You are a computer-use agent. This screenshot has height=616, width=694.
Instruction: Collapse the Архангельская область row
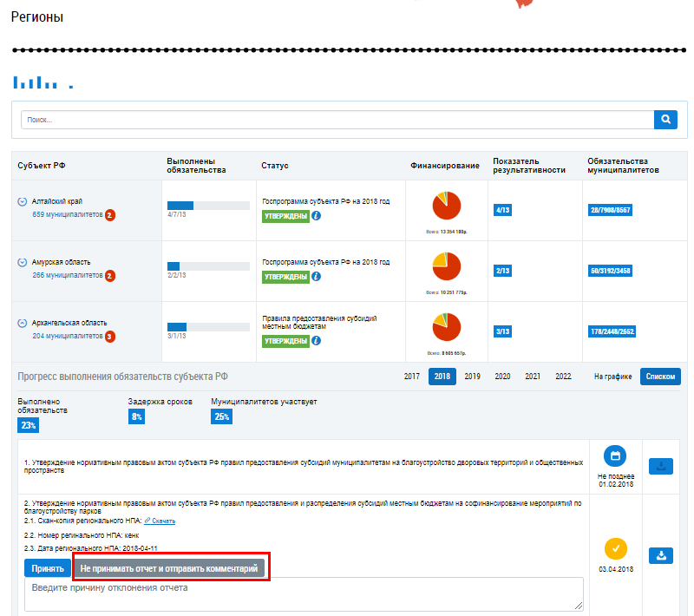point(23,323)
